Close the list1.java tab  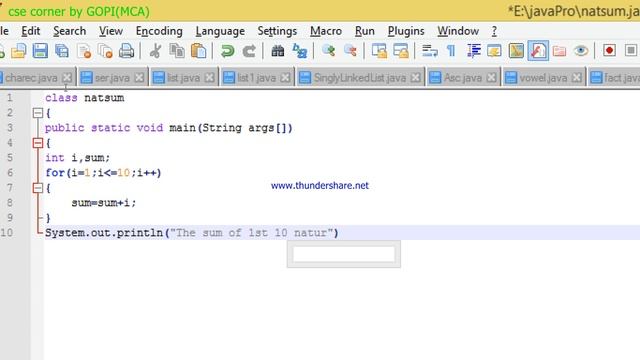[x=285, y=78]
